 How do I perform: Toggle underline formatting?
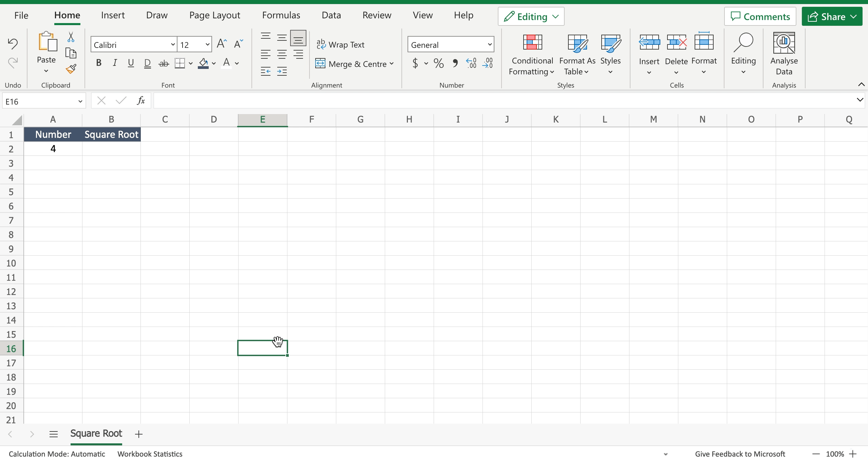click(x=131, y=63)
